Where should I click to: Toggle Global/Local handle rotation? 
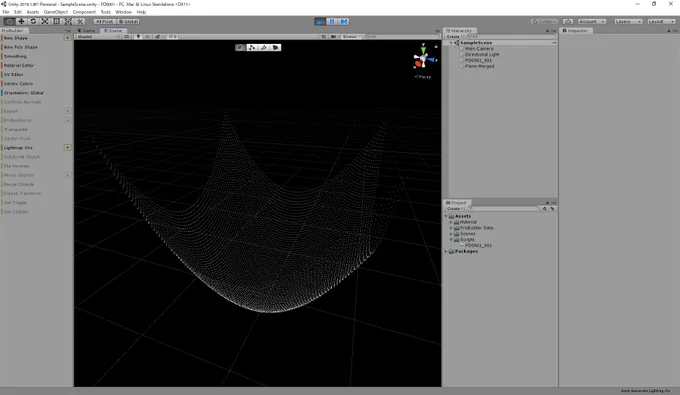[128, 21]
